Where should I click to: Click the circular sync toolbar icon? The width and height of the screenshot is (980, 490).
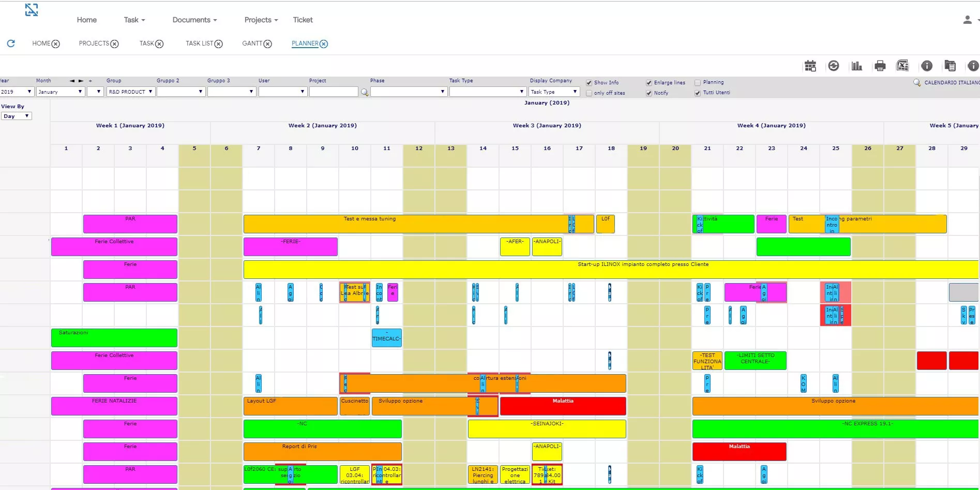point(833,66)
